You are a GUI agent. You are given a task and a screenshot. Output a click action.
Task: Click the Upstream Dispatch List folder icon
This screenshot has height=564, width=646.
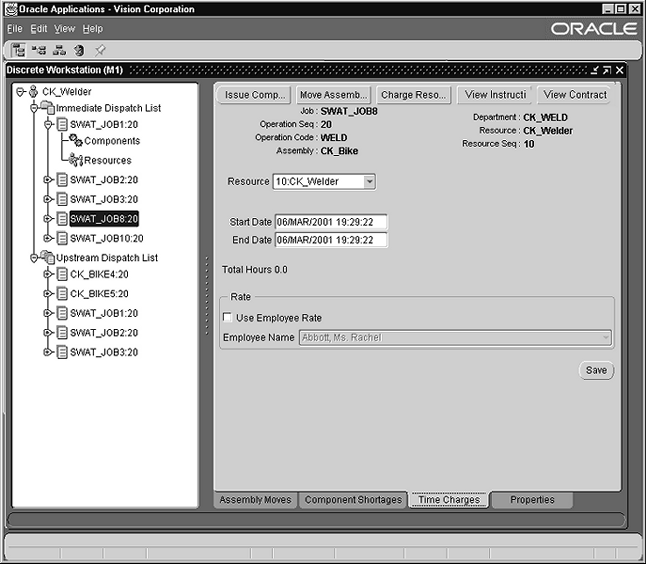[47, 257]
